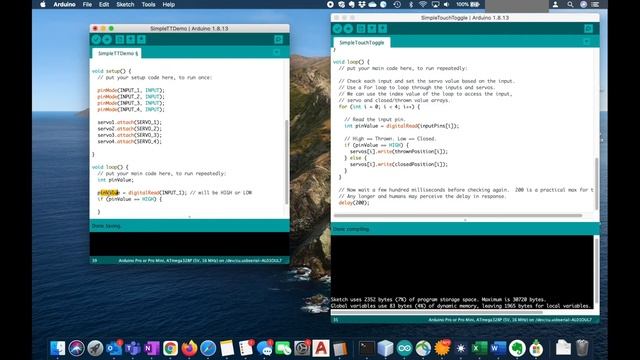Open Launchpad from the dock
The height and width of the screenshot is (360, 640).
point(95,348)
